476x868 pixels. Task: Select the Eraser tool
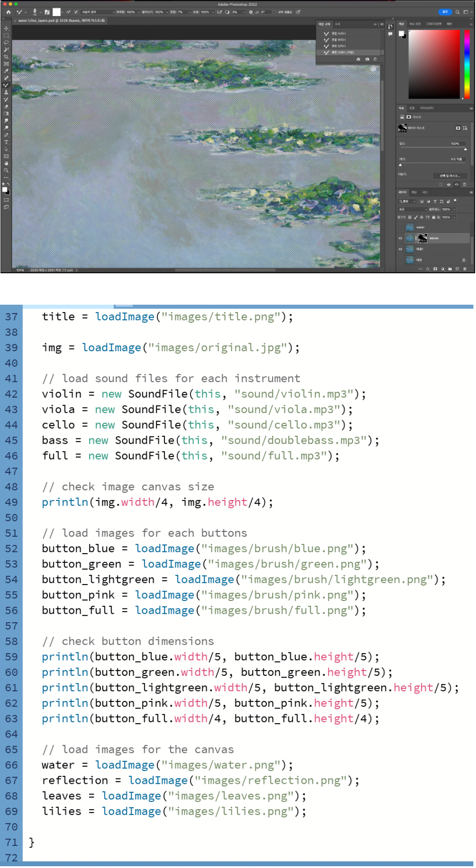coord(6,106)
